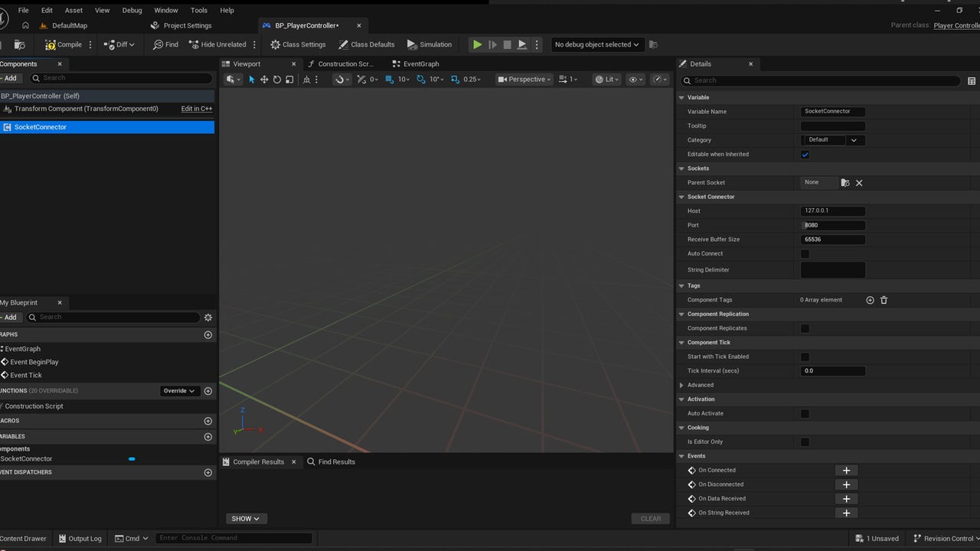The height and width of the screenshot is (551, 980).
Task: Enable Is Editor Only checkbox
Action: [x=805, y=442]
